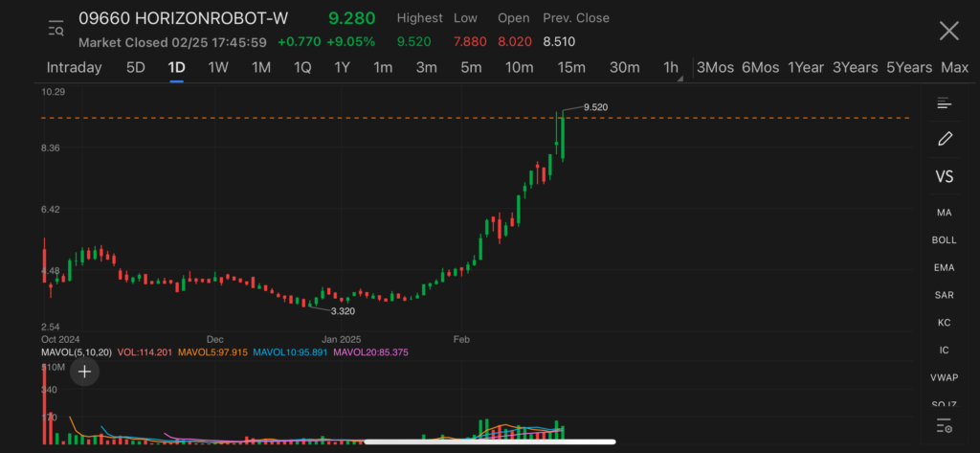This screenshot has width=980, height=453.
Task: Open the VS compare stocks tool
Action: click(945, 176)
